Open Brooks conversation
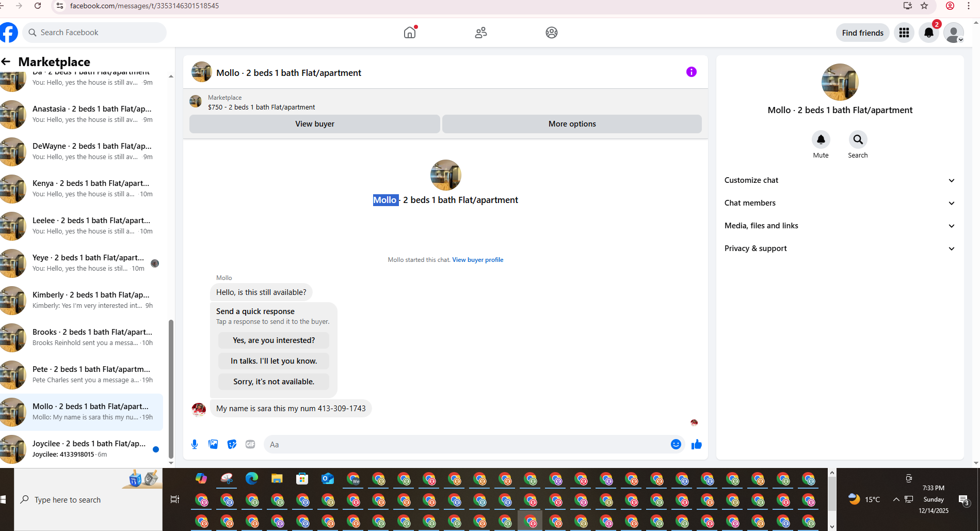Image resolution: width=980 pixels, height=531 pixels. (82, 337)
